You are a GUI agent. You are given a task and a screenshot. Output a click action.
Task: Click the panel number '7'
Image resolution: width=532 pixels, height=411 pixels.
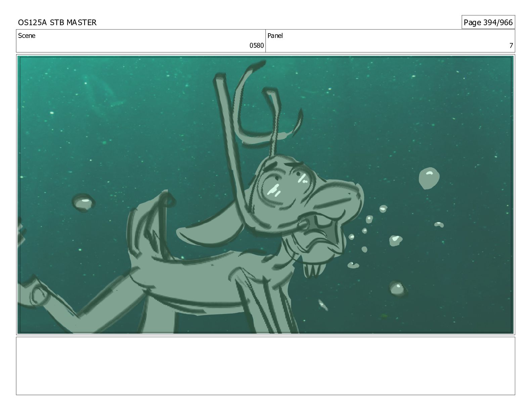(511, 46)
